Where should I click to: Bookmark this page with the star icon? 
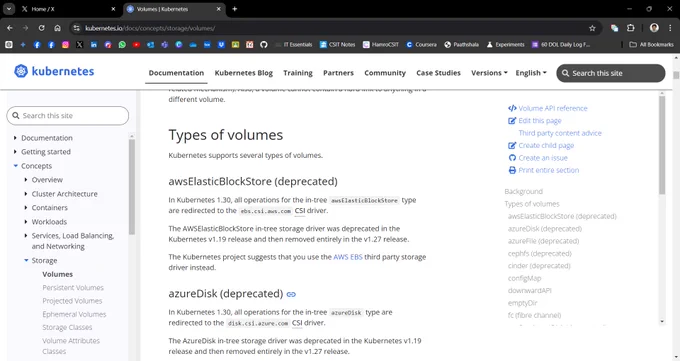(592, 28)
